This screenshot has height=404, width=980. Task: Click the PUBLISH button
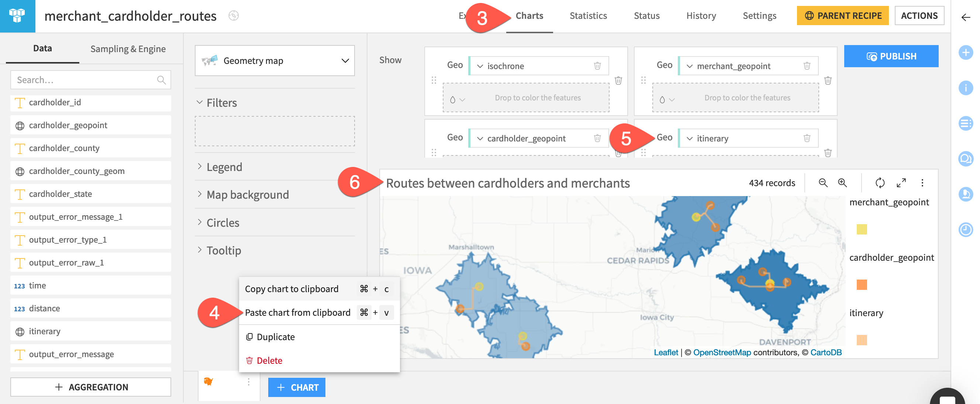[x=891, y=57]
